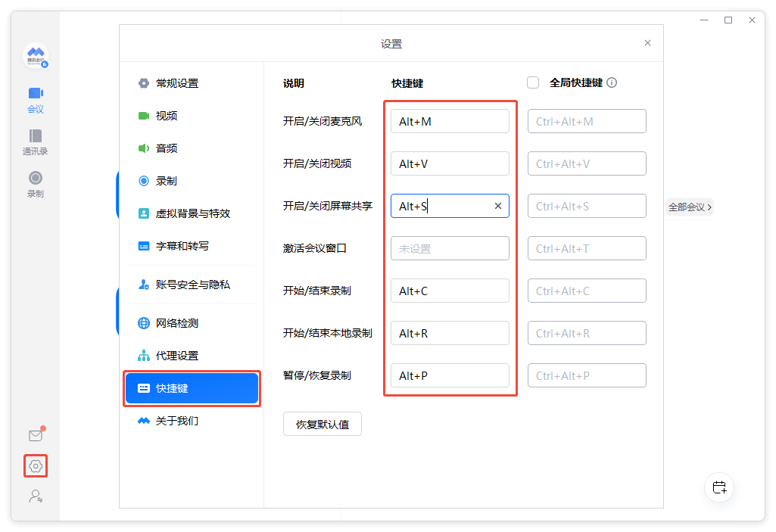
Task: Click the settings gear icon in sidebar
Action: [x=36, y=465]
